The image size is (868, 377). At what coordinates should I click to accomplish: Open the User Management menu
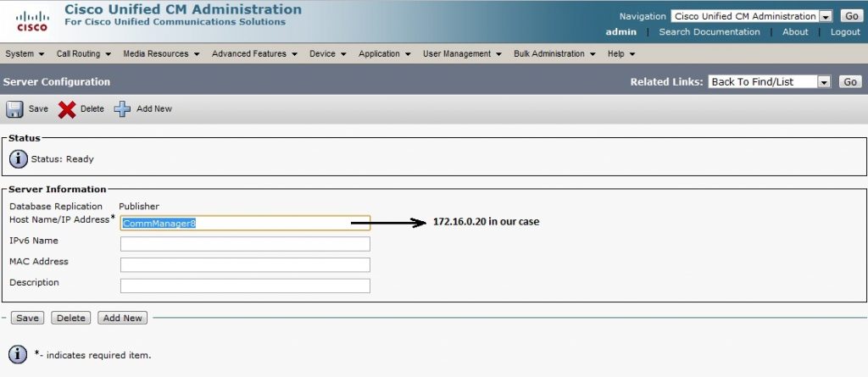[462, 53]
